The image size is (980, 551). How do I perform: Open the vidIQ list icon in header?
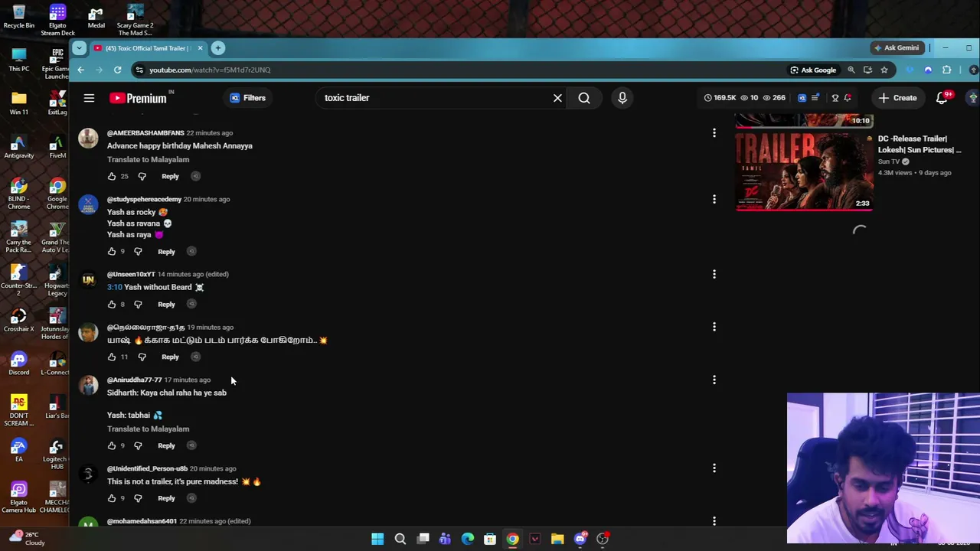(x=815, y=98)
